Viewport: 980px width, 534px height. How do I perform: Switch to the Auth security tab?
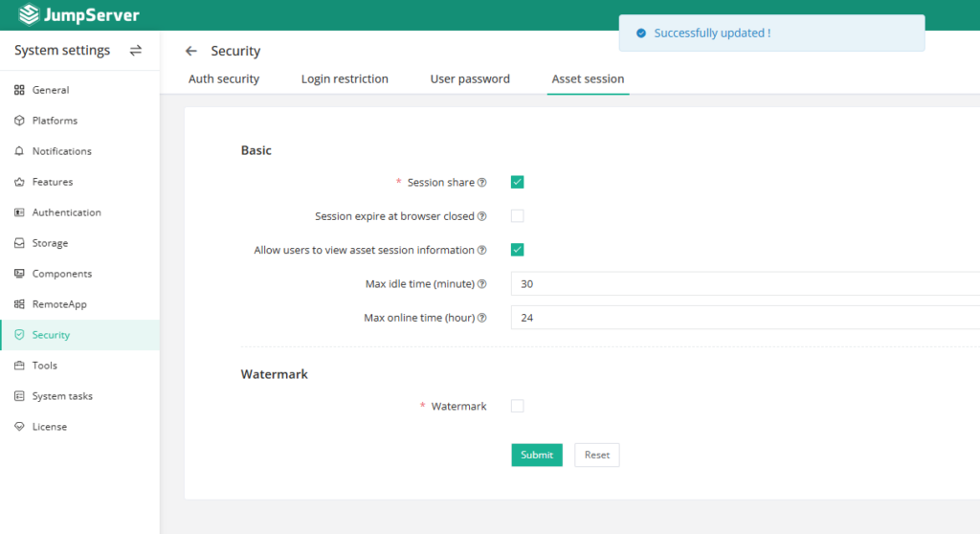tap(224, 78)
